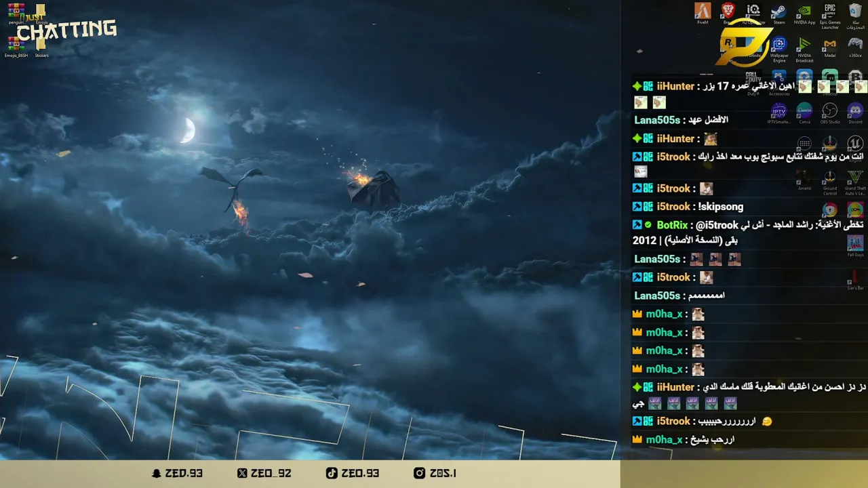Launch the Grand Theft Auto V icon
868x488 pixels.
[x=855, y=183]
